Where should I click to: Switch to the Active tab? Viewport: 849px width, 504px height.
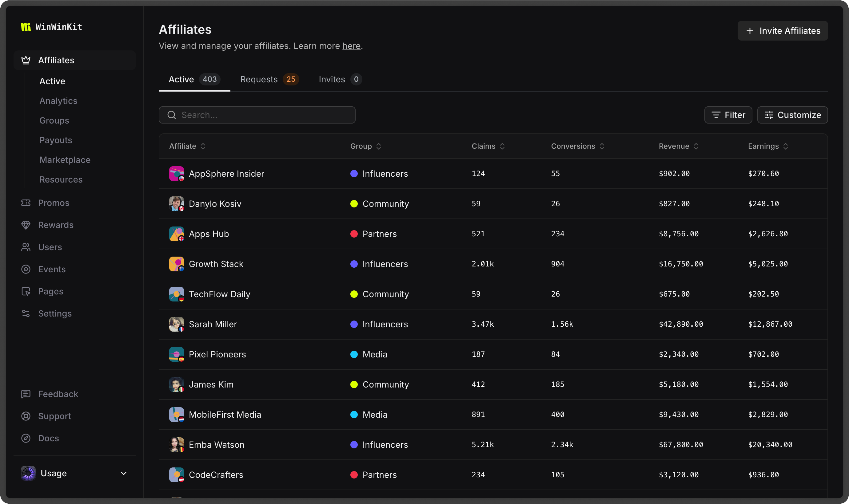click(x=194, y=80)
